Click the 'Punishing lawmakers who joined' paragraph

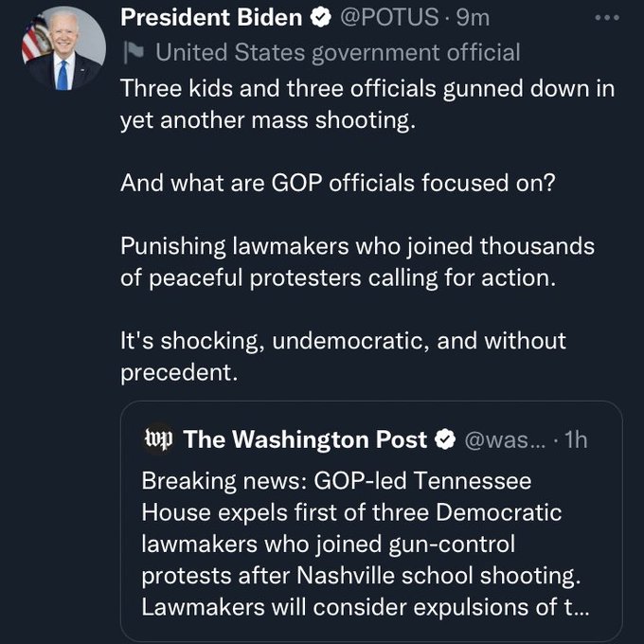click(x=357, y=260)
